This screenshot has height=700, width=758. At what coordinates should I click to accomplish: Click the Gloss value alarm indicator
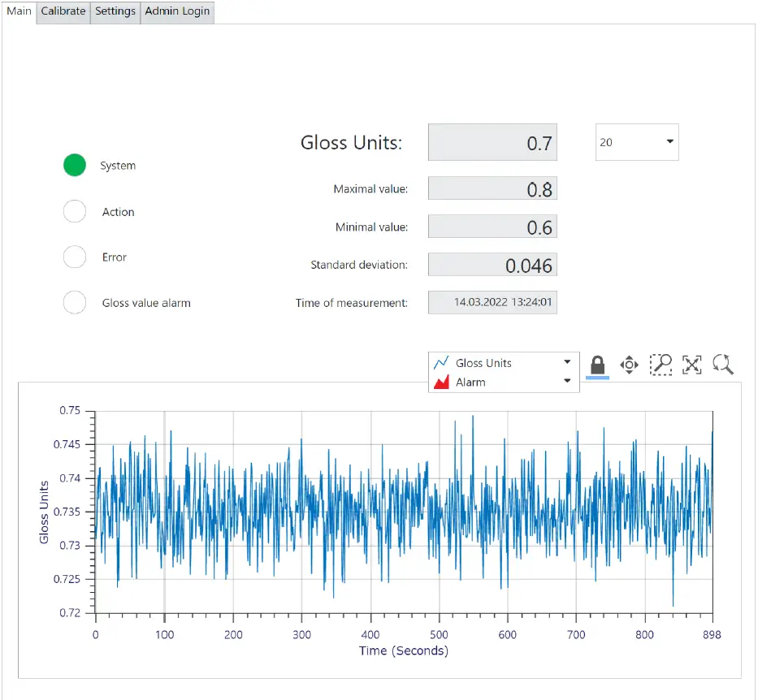click(75, 303)
